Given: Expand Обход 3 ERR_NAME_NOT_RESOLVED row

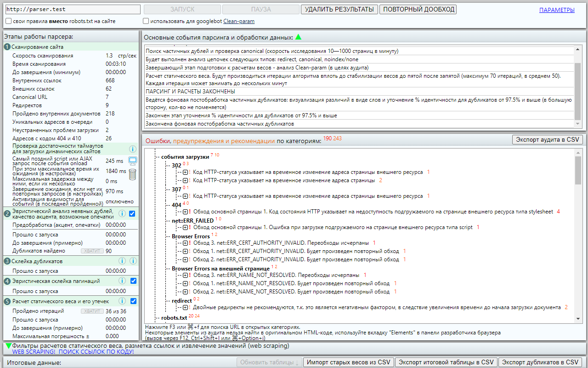Looking at the screenshot, I should coord(185,275).
